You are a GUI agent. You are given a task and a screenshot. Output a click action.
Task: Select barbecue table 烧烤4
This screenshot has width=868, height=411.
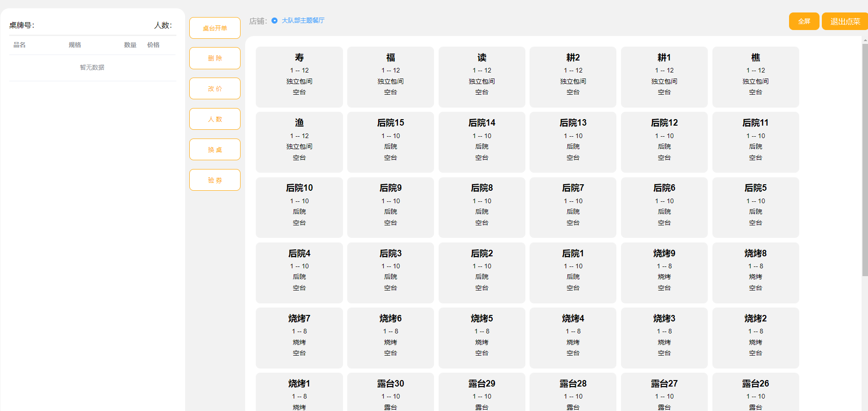pos(573,338)
